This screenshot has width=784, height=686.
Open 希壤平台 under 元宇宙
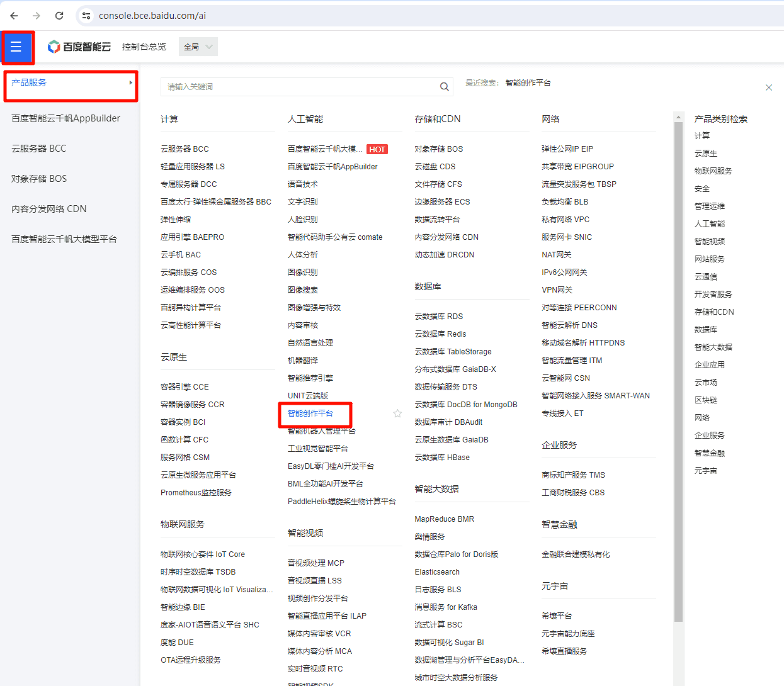click(x=557, y=616)
